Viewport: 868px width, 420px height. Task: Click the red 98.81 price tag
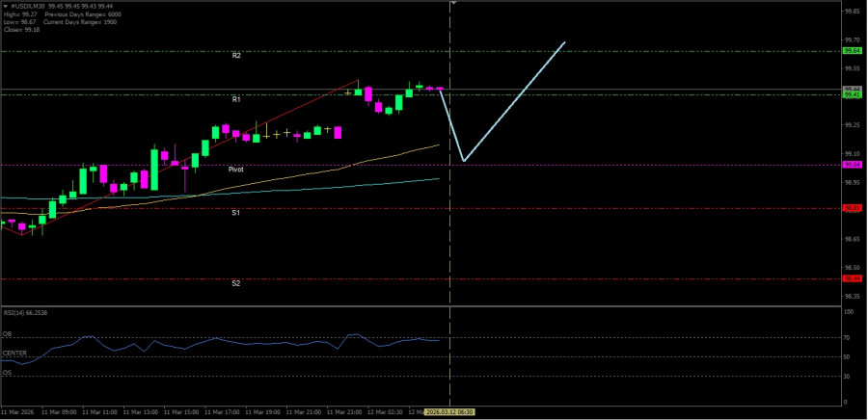[852, 208]
